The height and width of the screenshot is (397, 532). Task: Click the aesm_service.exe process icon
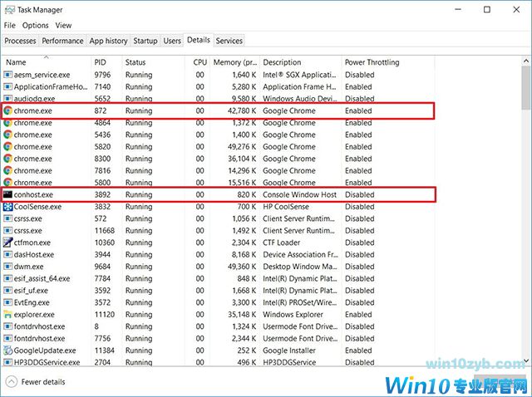(x=7, y=75)
